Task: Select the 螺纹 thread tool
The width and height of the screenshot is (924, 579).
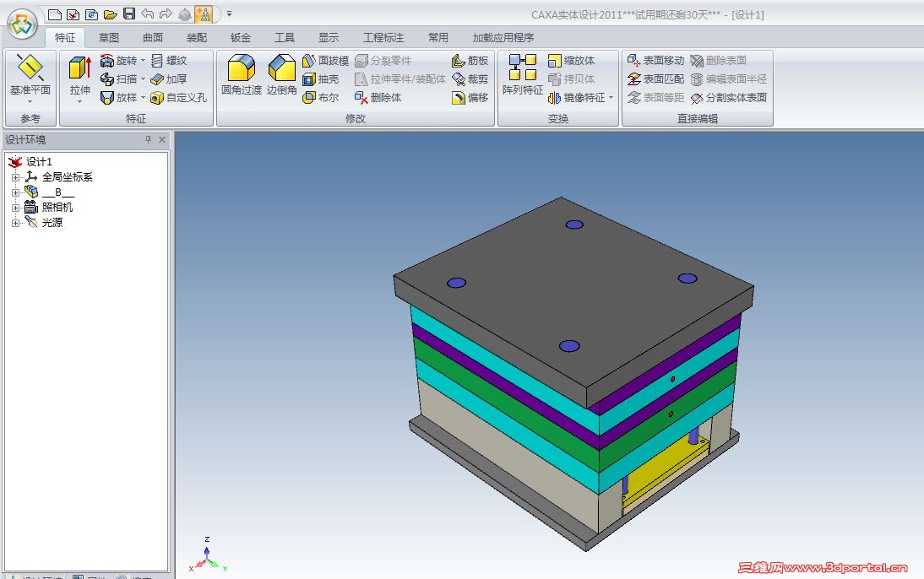Action: tap(169, 61)
